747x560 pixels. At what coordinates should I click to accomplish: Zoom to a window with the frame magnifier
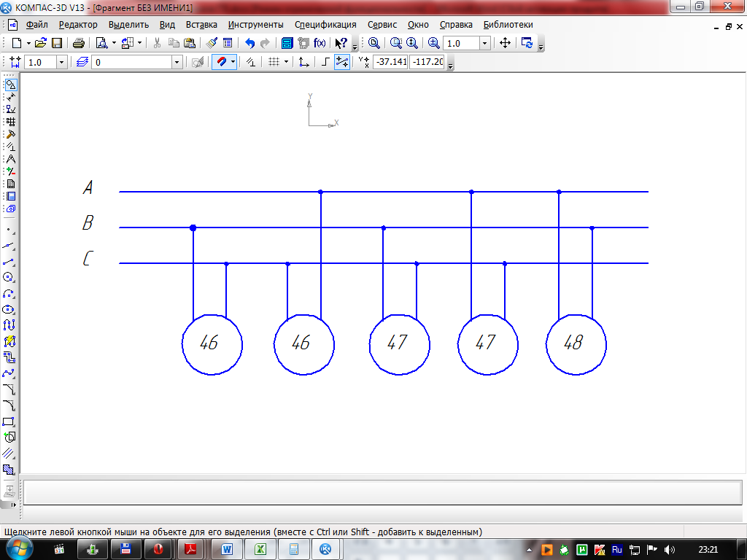pos(396,43)
